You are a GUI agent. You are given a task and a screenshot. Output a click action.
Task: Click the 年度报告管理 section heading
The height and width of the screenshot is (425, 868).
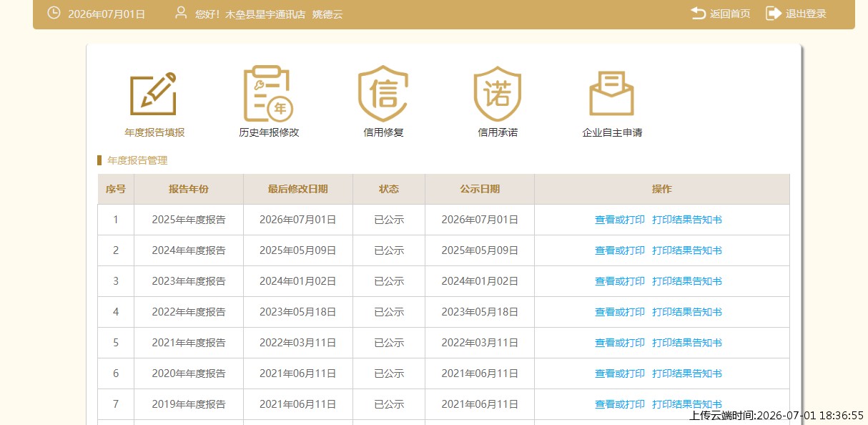point(137,160)
